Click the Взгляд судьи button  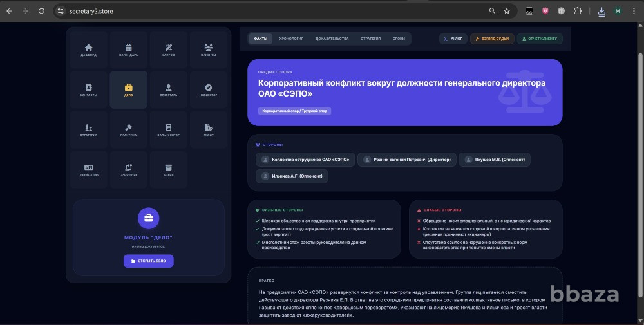492,39
